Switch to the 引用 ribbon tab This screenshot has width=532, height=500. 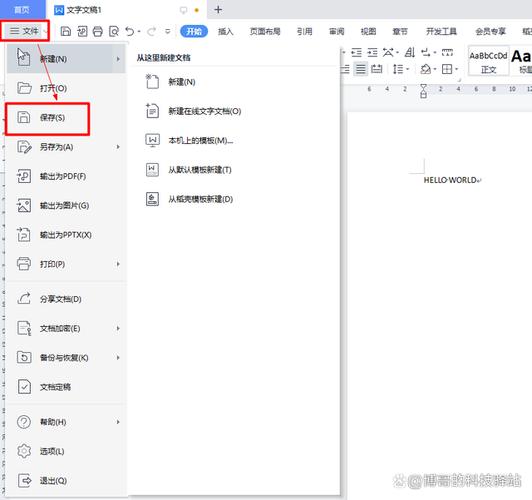pyautogui.click(x=304, y=32)
